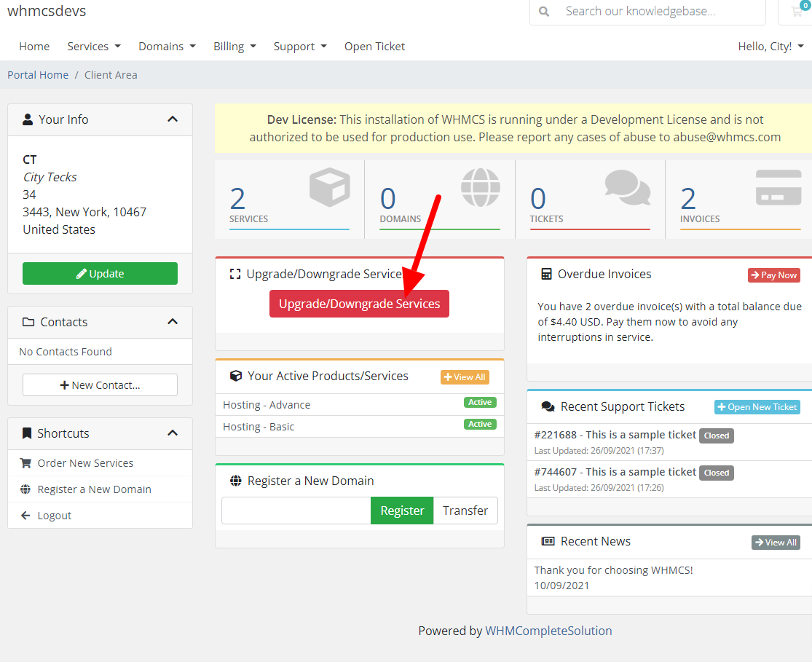Click the Portal Home breadcrumb link
The width and height of the screenshot is (812, 662).
(x=38, y=75)
